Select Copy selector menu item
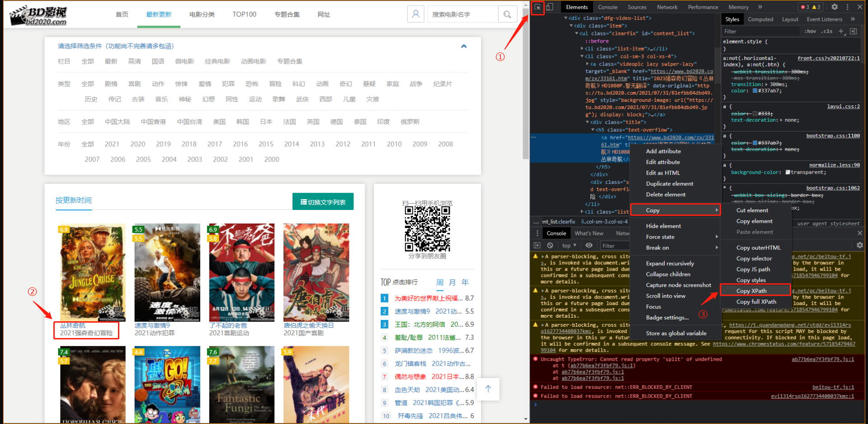This screenshot has width=868, height=424. [x=756, y=258]
